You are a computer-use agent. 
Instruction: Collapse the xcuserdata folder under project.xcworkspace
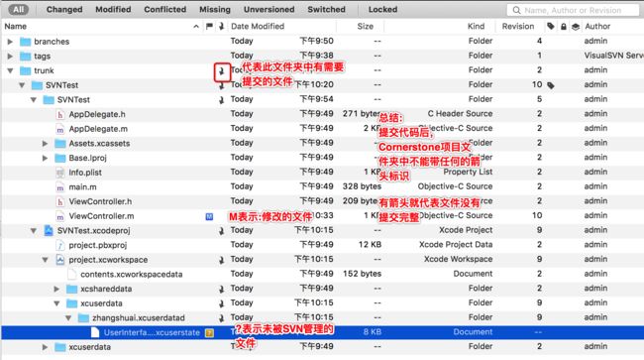[x=56, y=303]
